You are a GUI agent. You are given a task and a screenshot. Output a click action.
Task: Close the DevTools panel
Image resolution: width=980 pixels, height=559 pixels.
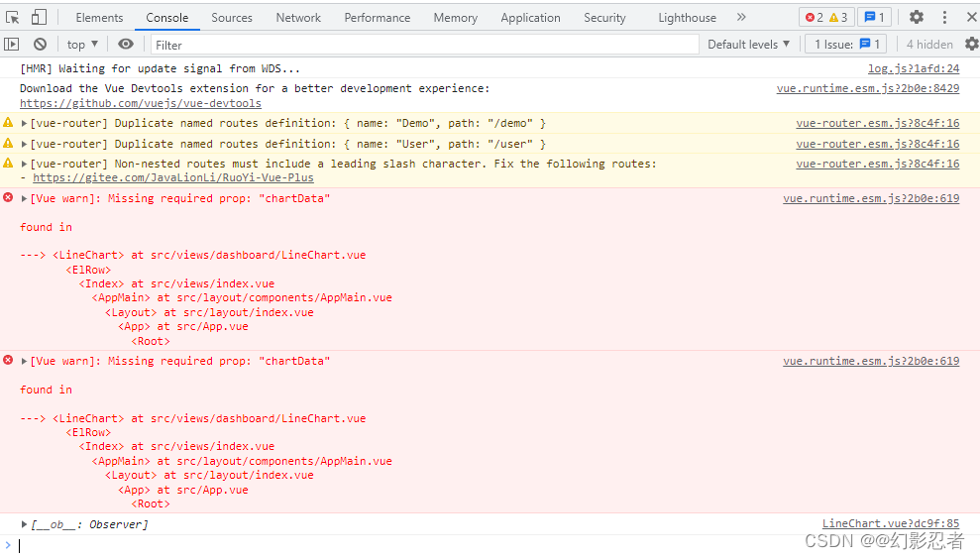pyautogui.click(x=971, y=17)
